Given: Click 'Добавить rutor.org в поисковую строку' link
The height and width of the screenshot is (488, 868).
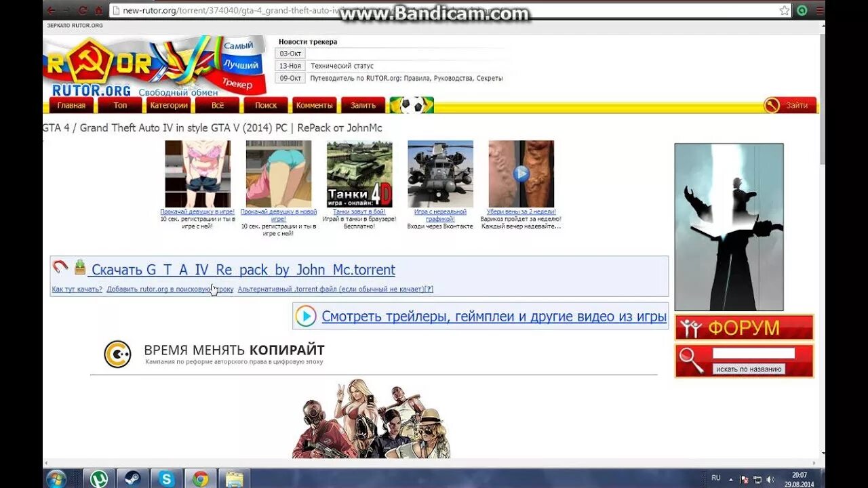Looking at the screenshot, I should tap(170, 289).
